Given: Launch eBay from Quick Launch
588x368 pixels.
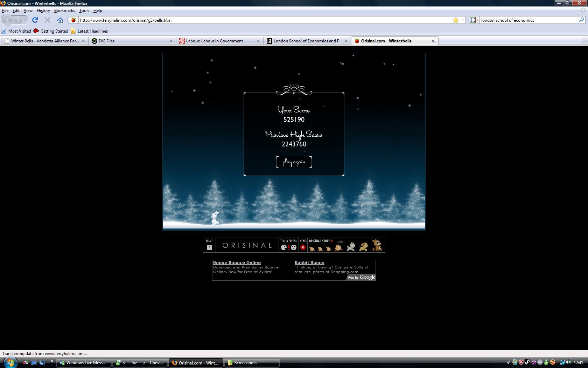Looking at the screenshot, I should click(x=26, y=363).
